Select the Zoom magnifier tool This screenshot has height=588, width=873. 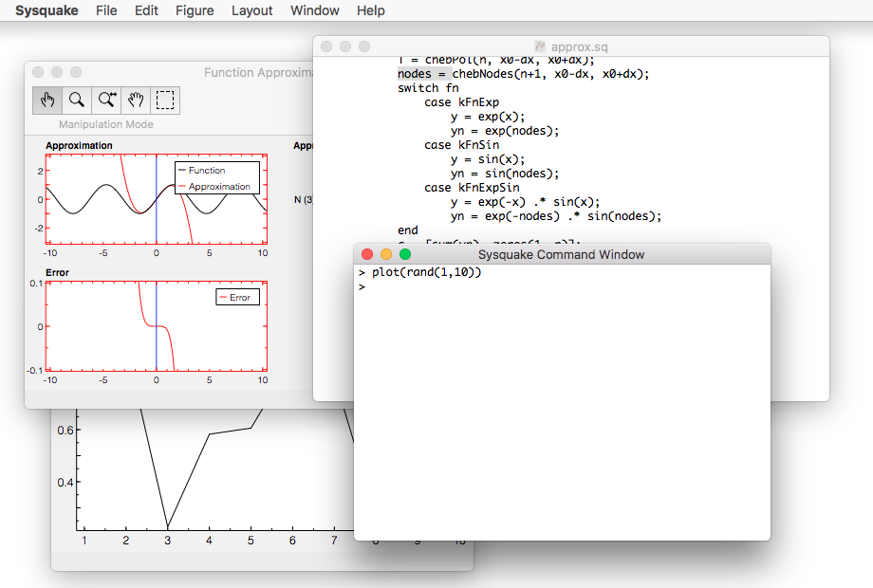point(77,101)
